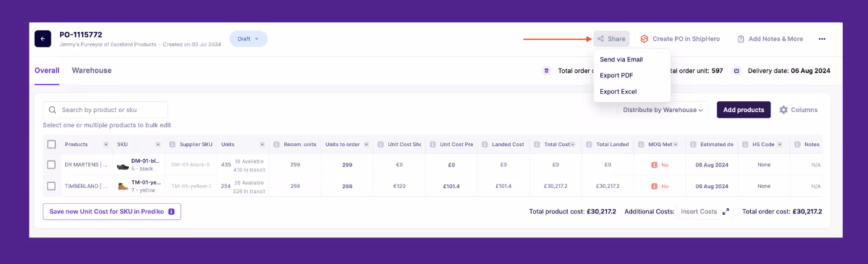This screenshot has height=264, width=868.
Task: Open the Draft status dropdown
Action: pyautogui.click(x=248, y=38)
